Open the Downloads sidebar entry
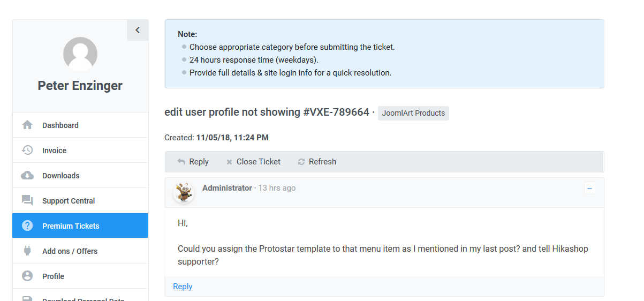The image size is (644, 301). [60, 176]
